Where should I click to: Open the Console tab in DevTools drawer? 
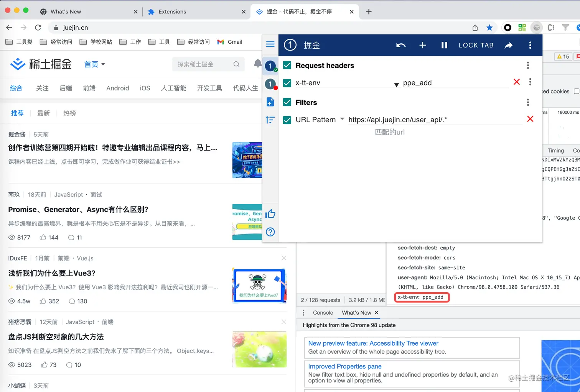323,313
